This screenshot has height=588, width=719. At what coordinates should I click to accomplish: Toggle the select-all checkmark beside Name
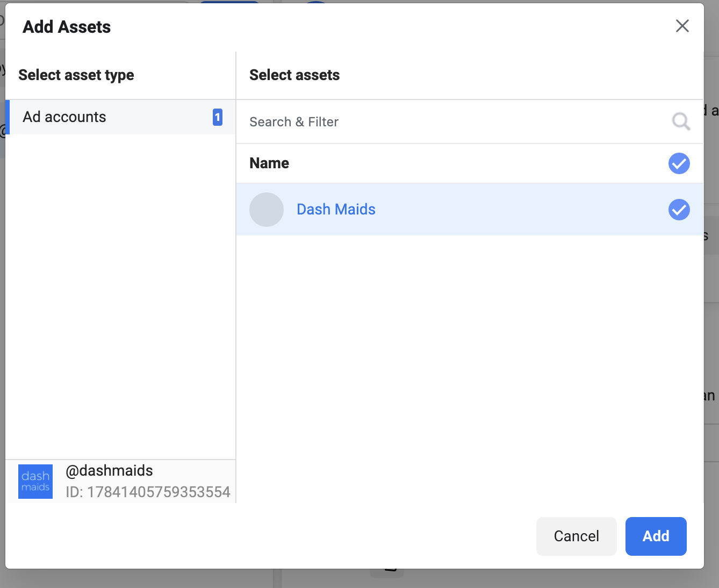click(679, 163)
